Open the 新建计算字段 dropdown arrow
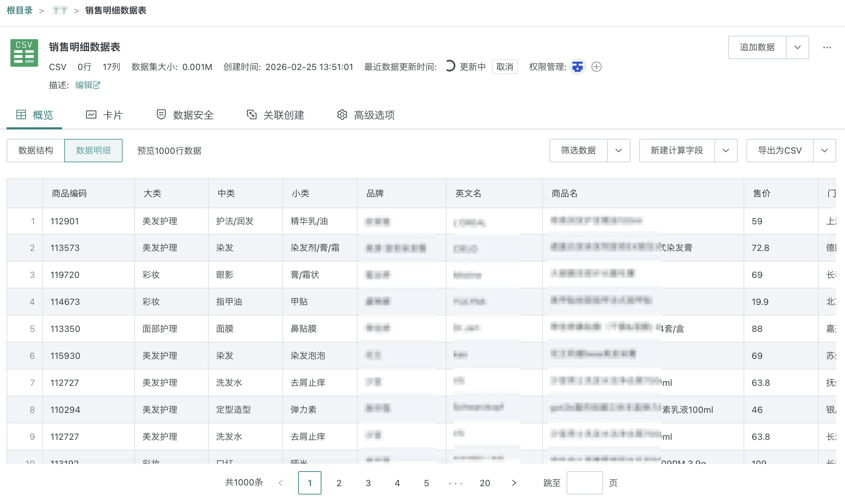This screenshot has width=845, height=504. 726,150
